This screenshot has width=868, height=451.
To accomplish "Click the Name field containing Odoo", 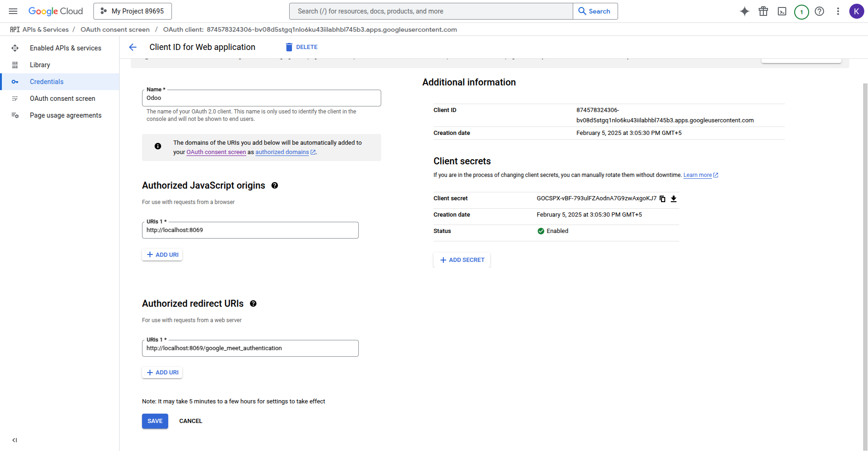I will coord(262,98).
